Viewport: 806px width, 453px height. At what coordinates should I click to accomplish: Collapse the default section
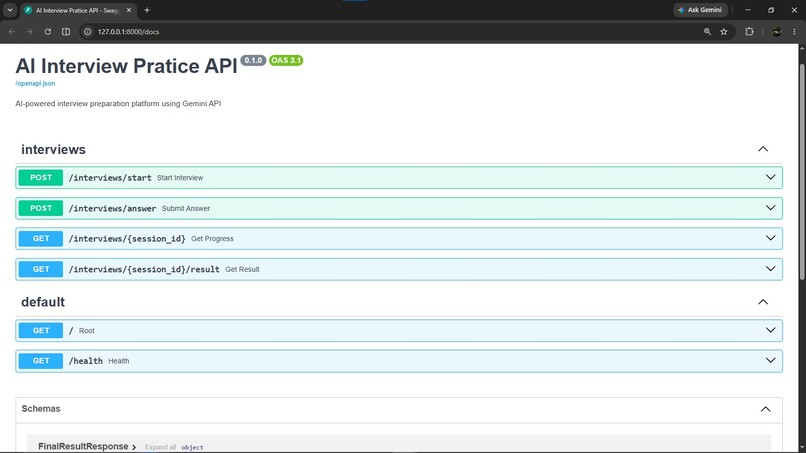pos(763,302)
